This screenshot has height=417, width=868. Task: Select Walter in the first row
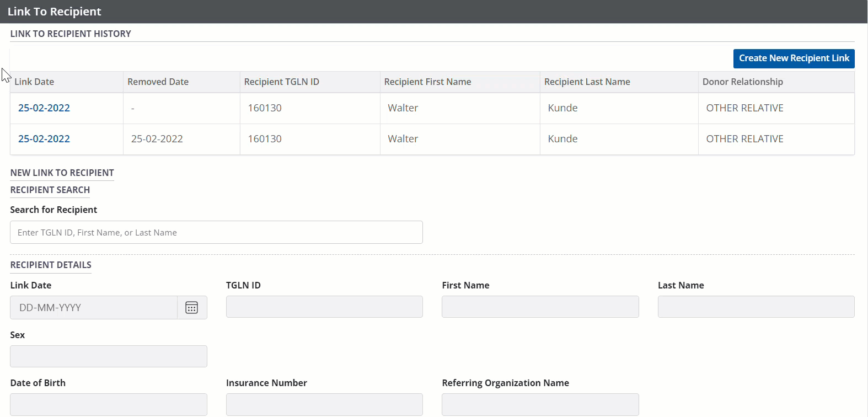tap(403, 108)
